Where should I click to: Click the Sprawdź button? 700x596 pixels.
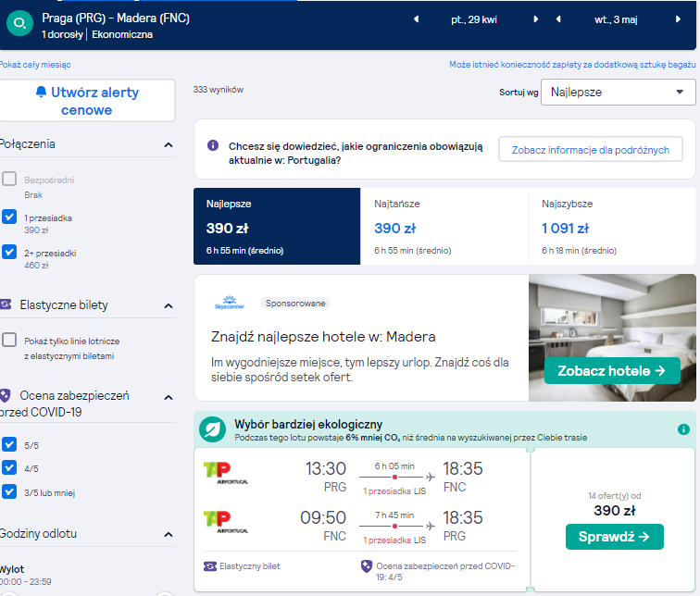[614, 537]
